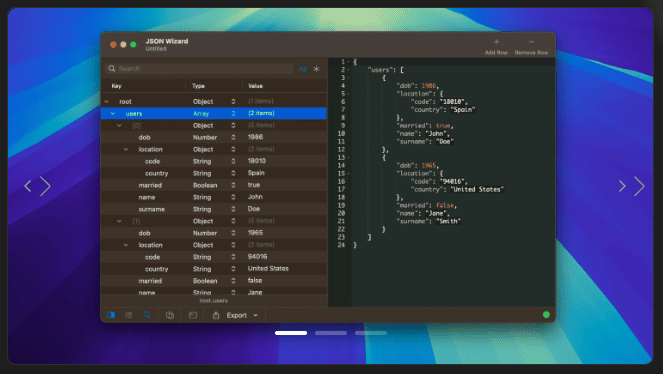Click "United States" string in the code editor
Viewport: 663px width, 374px height.
coord(477,189)
